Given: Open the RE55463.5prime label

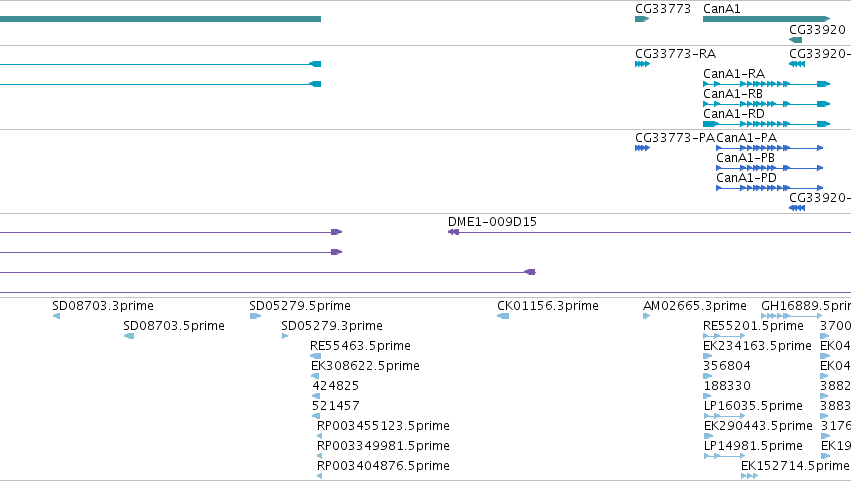Looking at the screenshot, I should (x=360, y=346).
